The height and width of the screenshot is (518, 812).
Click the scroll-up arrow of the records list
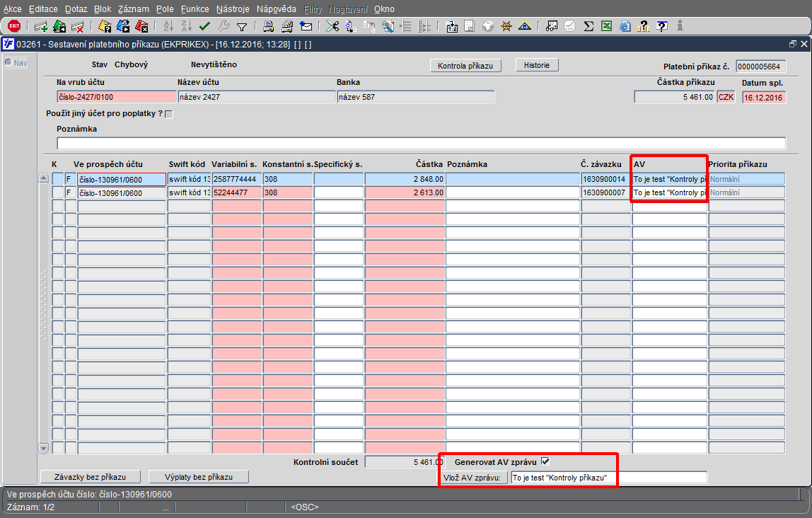tap(44, 178)
